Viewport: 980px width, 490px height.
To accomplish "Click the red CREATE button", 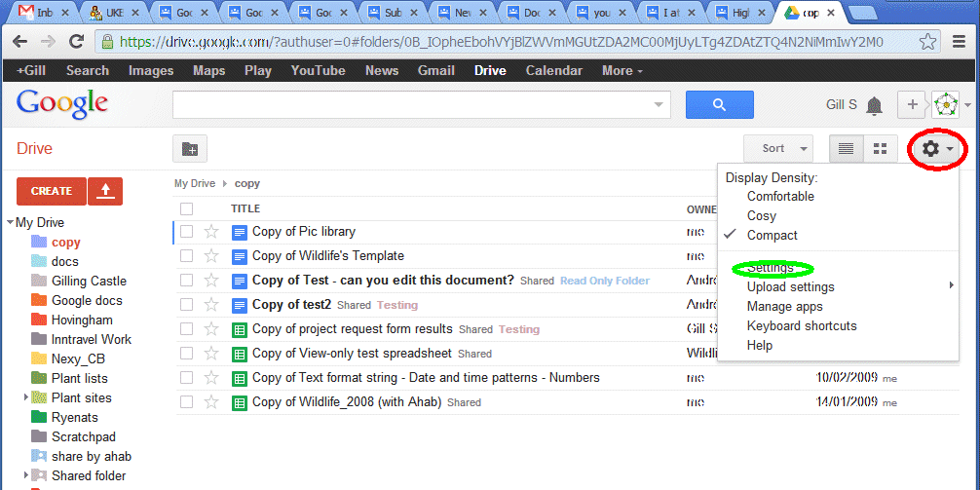I will click(x=52, y=191).
